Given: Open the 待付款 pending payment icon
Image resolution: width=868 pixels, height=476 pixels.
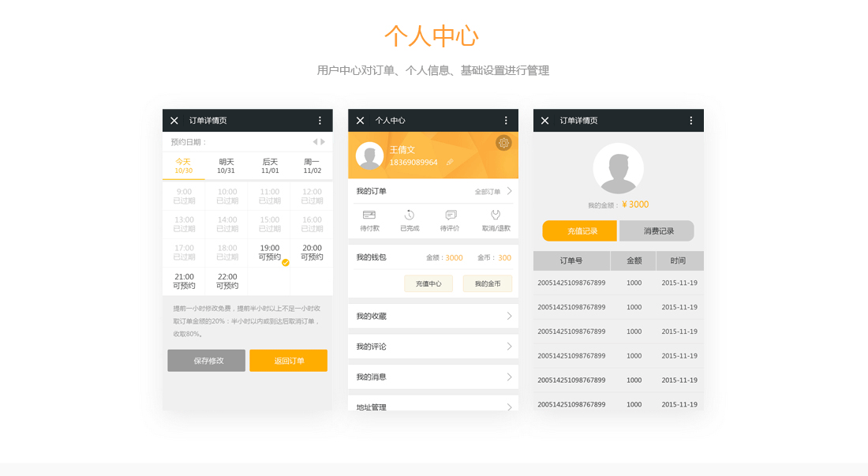Looking at the screenshot, I should [369, 220].
